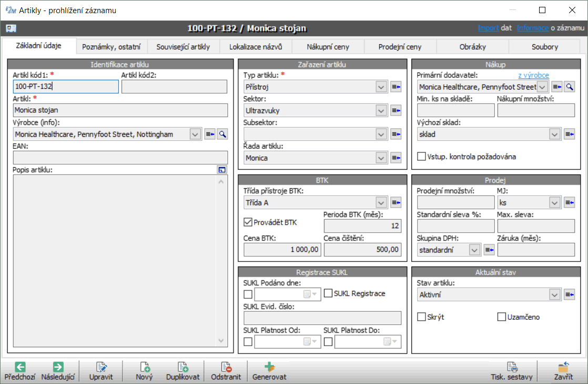
Task: Go to previous record with Předchozí
Action: click(x=20, y=371)
